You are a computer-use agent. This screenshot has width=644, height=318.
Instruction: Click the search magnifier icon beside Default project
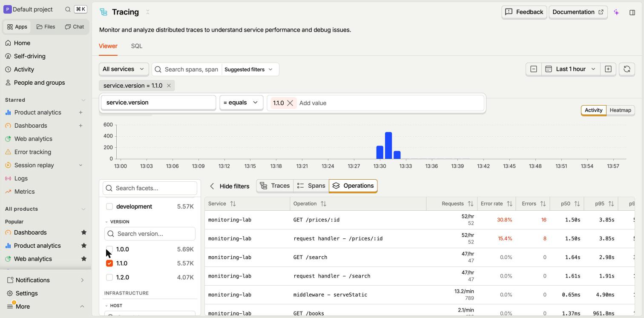pyautogui.click(x=68, y=9)
